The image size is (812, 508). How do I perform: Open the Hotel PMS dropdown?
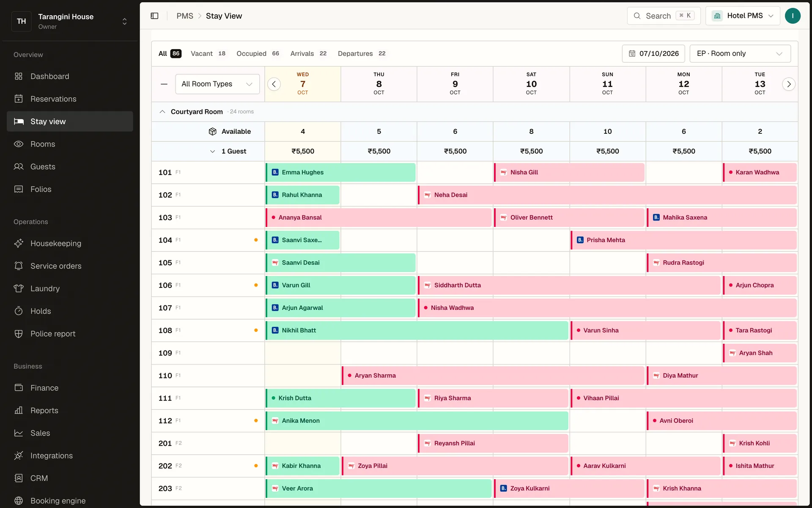(x=743, y=16)
